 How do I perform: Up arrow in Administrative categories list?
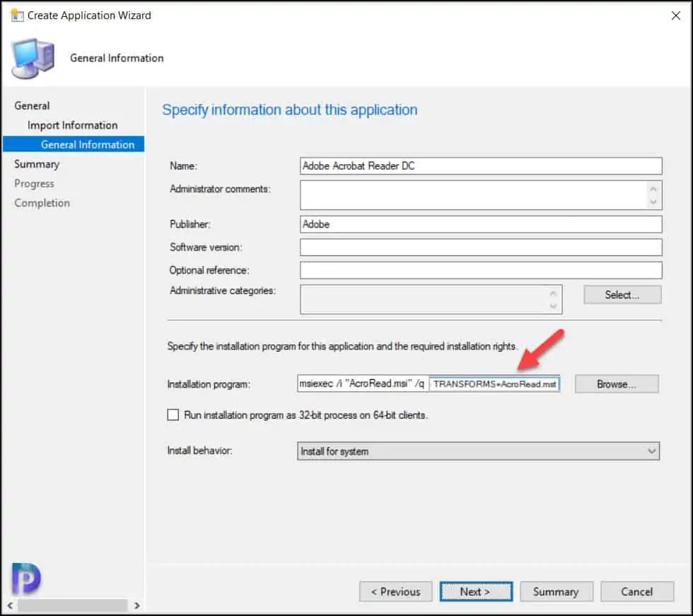[x=553, y=293]
